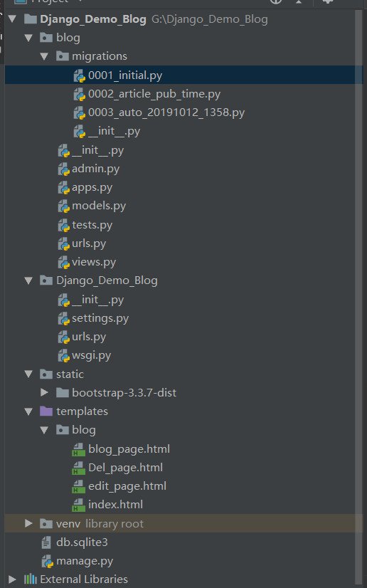
Task: Select the Del_page.html template
Action: pos(125,468)
